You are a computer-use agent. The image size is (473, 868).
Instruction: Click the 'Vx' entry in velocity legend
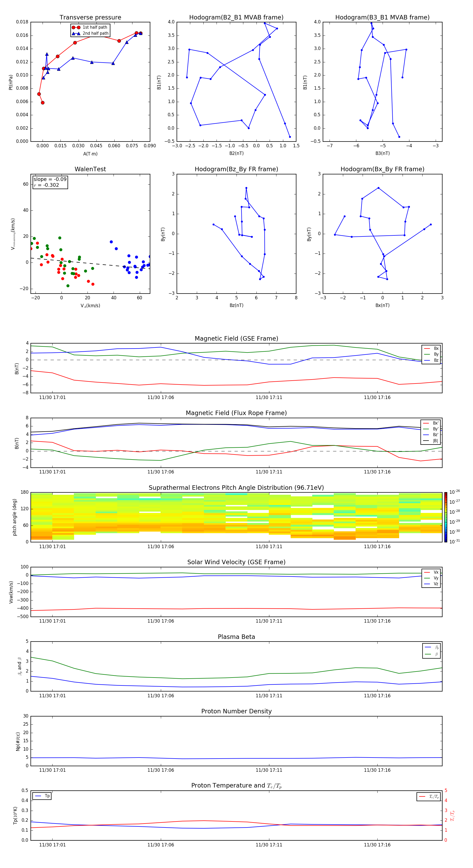point(431,572)
